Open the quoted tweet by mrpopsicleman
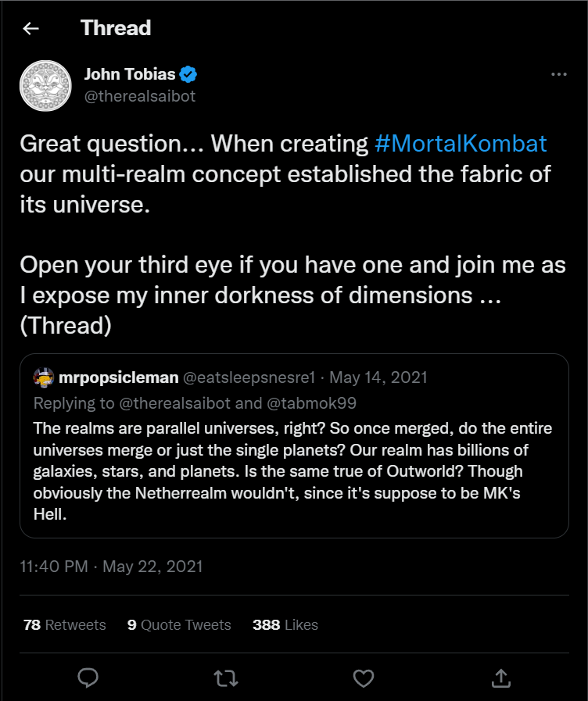The width and height of the screenshot is (588, 701). tap(293, 461)
